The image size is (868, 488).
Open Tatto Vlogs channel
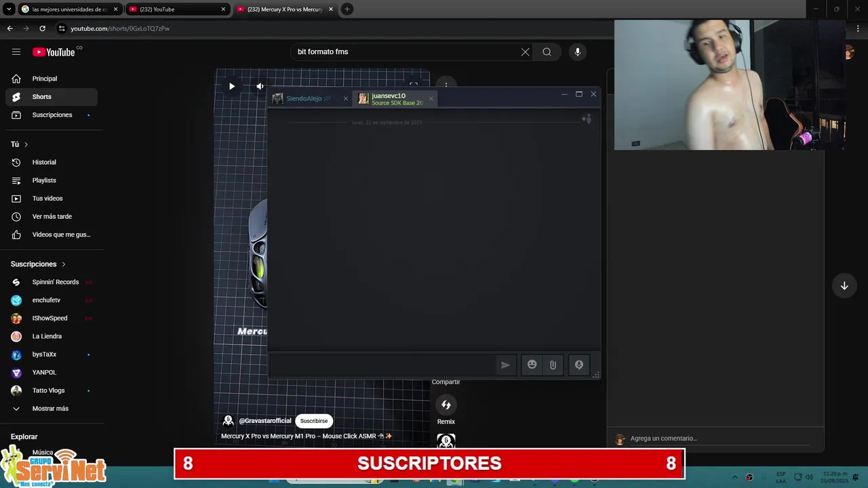52,390
